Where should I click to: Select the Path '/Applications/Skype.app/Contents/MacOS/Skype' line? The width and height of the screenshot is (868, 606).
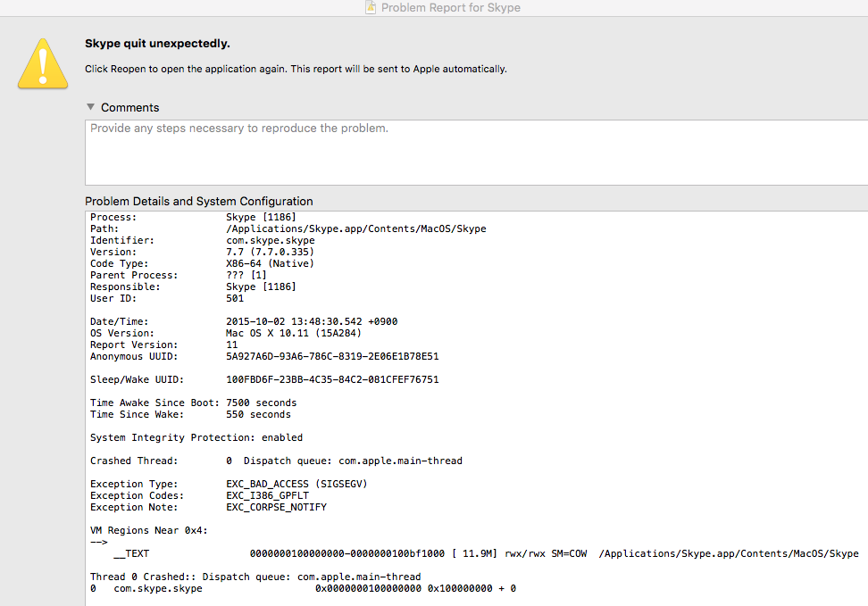coord(288,228)
